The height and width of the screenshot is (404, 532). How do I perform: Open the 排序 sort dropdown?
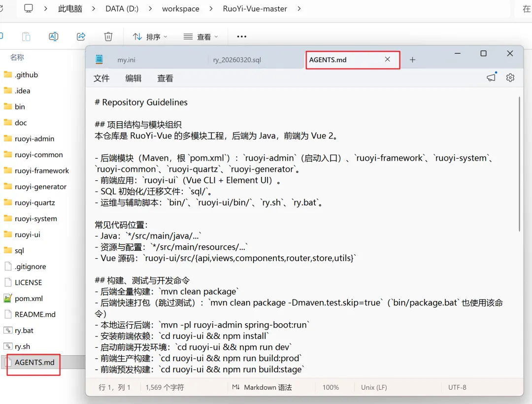tap(150, 36)
